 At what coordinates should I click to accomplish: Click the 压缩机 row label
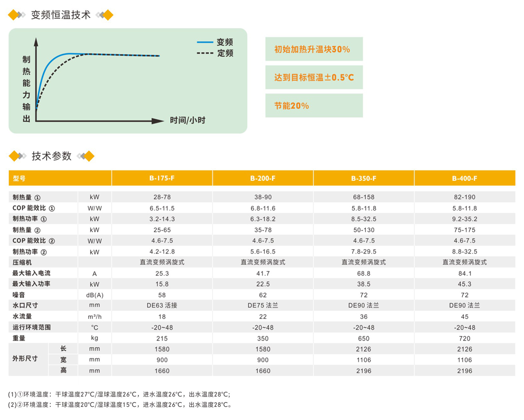tap(22, 262)
